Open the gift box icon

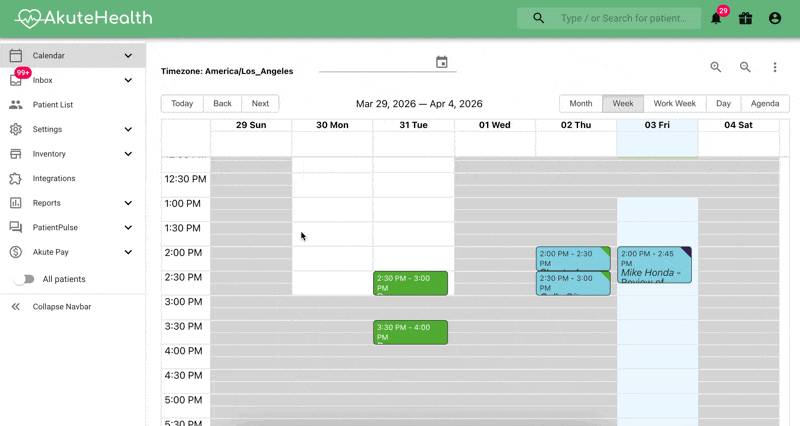[745, 18]
